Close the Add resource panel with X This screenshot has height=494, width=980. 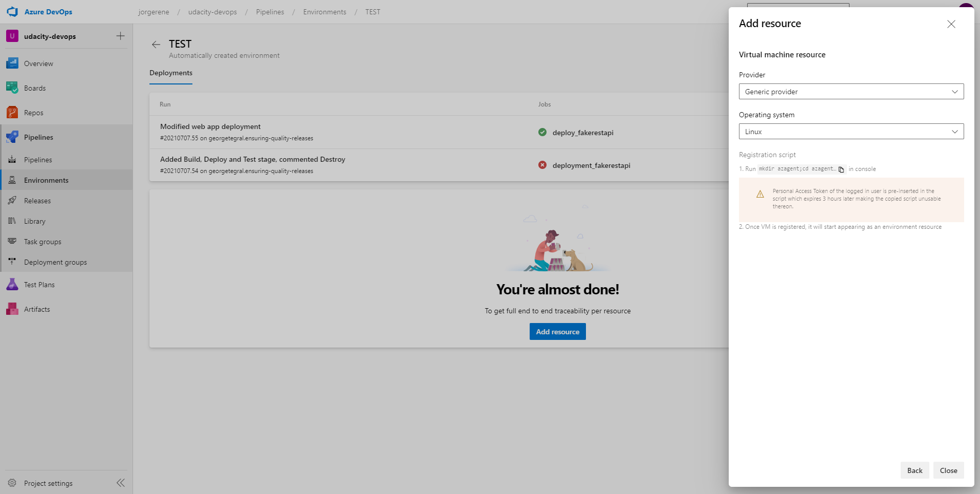point(951,24)
